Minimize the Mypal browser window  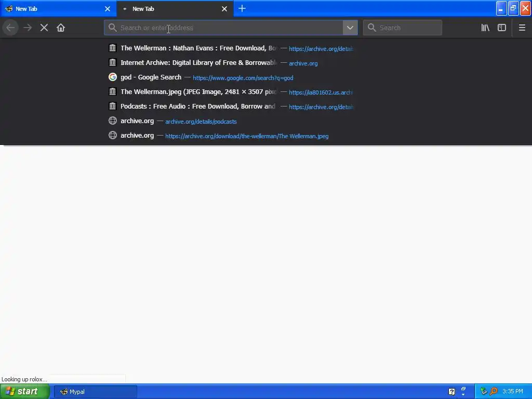501,8
